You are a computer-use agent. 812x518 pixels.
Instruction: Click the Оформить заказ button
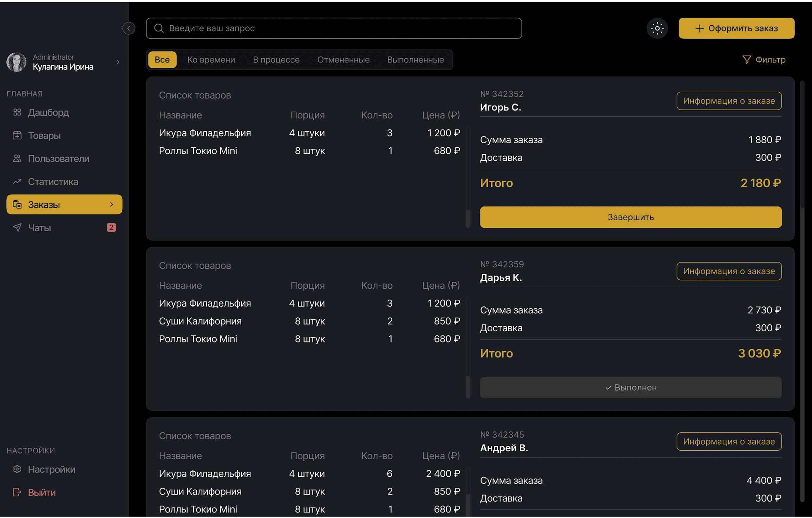(x=736, y=28)
